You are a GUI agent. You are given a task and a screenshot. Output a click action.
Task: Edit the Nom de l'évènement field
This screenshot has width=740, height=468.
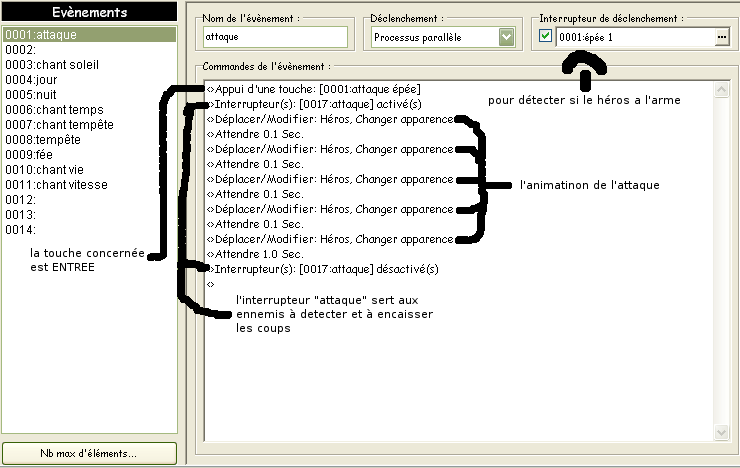[276, 37]
